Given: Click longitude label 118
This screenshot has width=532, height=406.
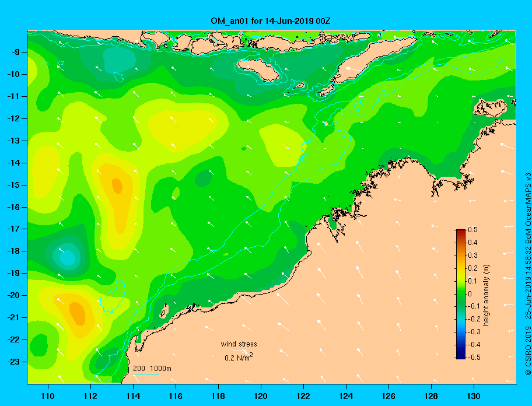Looking at the screenshot, I should coord(218,396).
